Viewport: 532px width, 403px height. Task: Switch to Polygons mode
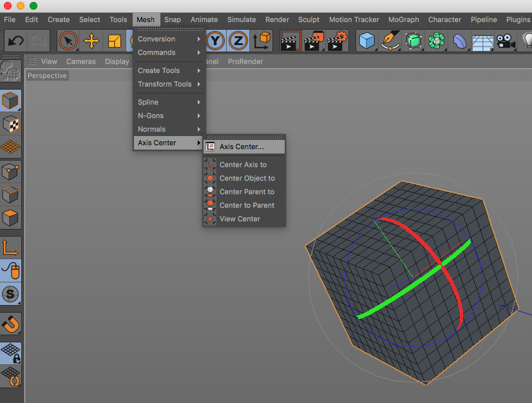click(11, 218)
